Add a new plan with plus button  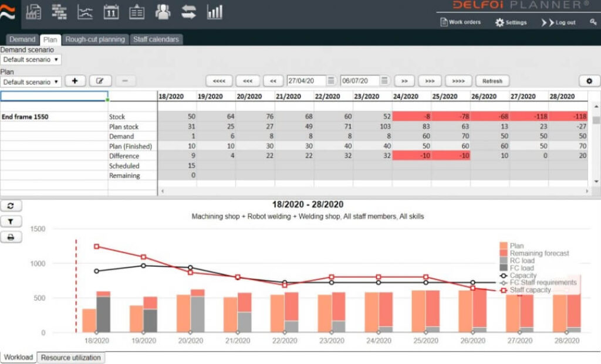click(75, 81)
